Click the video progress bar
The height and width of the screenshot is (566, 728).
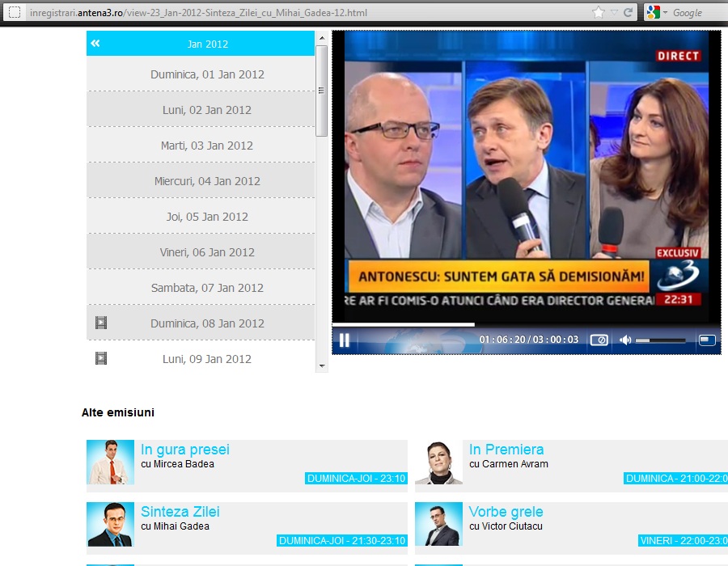pos(527,324)
